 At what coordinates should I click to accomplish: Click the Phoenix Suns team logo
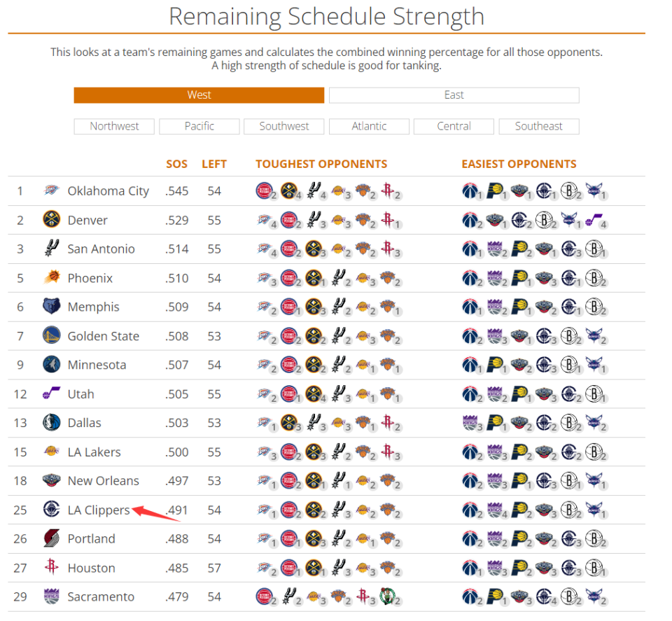(x=52, y=278)
